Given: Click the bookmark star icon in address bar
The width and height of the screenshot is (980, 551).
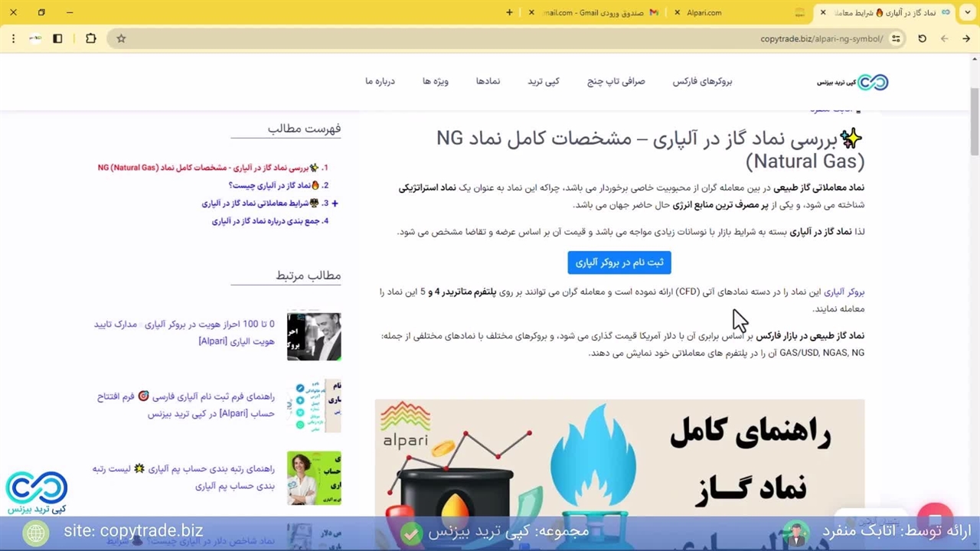Looking at the screenshot, I should 121,38.
